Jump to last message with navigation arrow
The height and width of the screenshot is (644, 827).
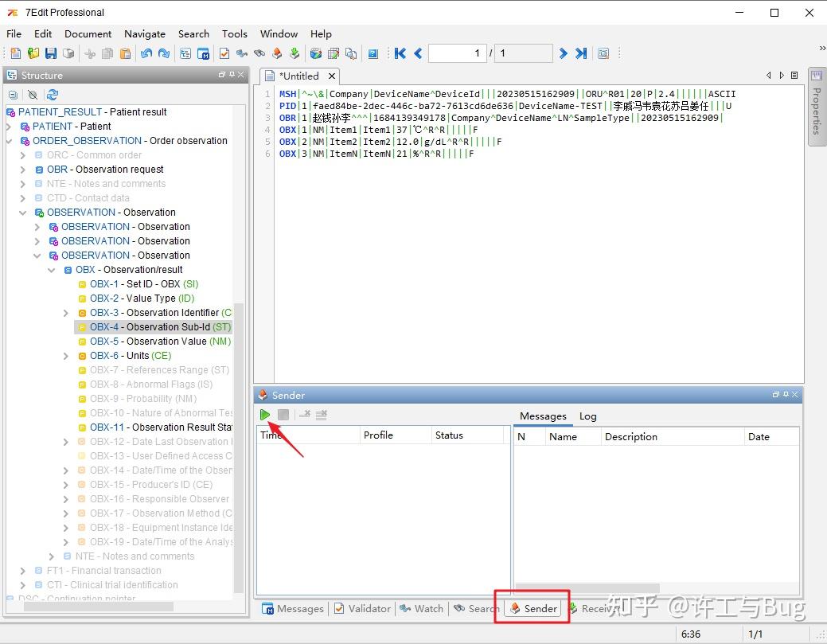(581, 53)
